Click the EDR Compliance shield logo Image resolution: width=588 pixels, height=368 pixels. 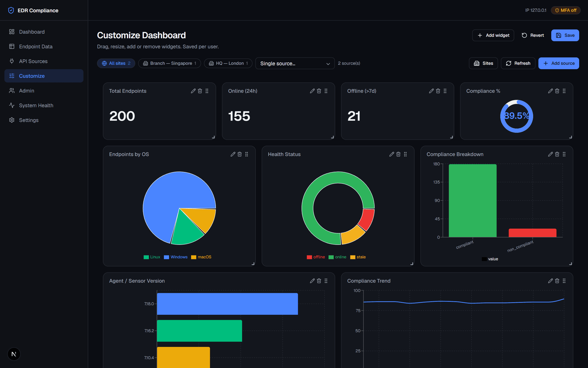(x=11, y=10)
